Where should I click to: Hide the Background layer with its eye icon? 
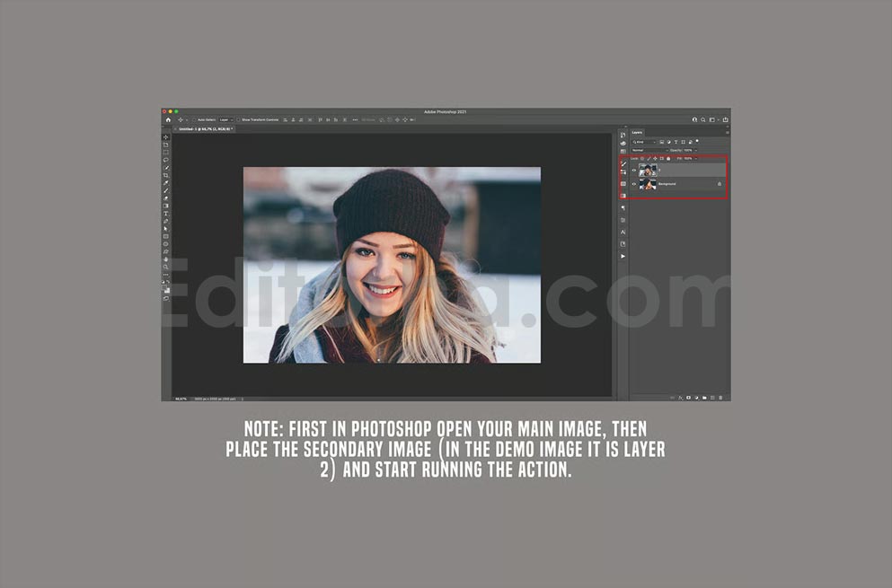coord(634,184)
